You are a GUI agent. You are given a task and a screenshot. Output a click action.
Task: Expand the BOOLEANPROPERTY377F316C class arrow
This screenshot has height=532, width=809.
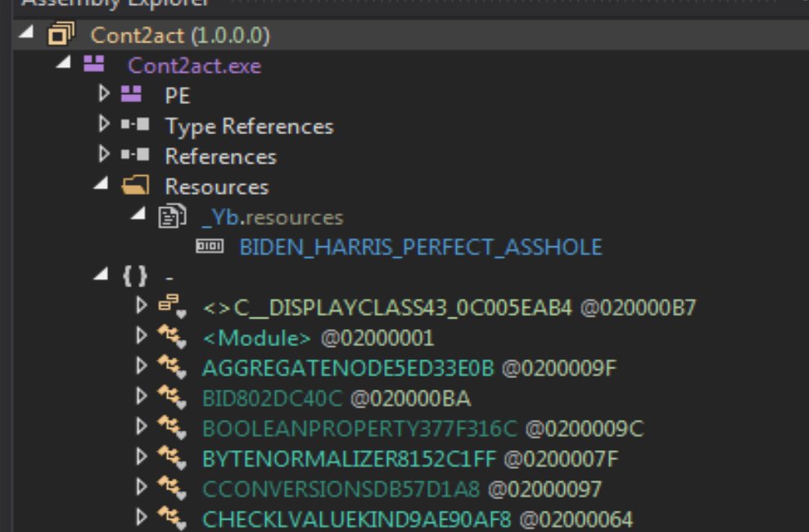[x=141, y=426]
